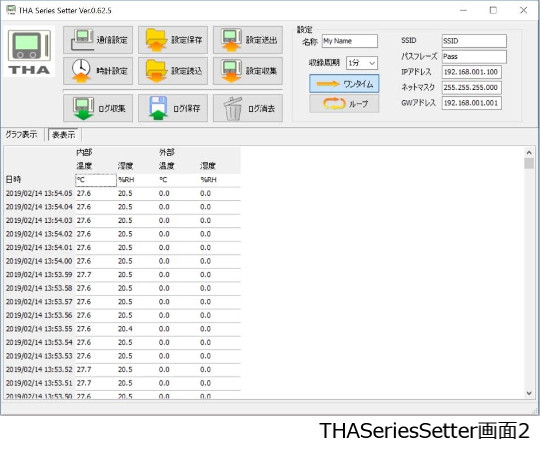Click the 名称 My Name input field
The height and width of the screenshot is (450, 540).
pyautogui.click(x=350, y=41)
